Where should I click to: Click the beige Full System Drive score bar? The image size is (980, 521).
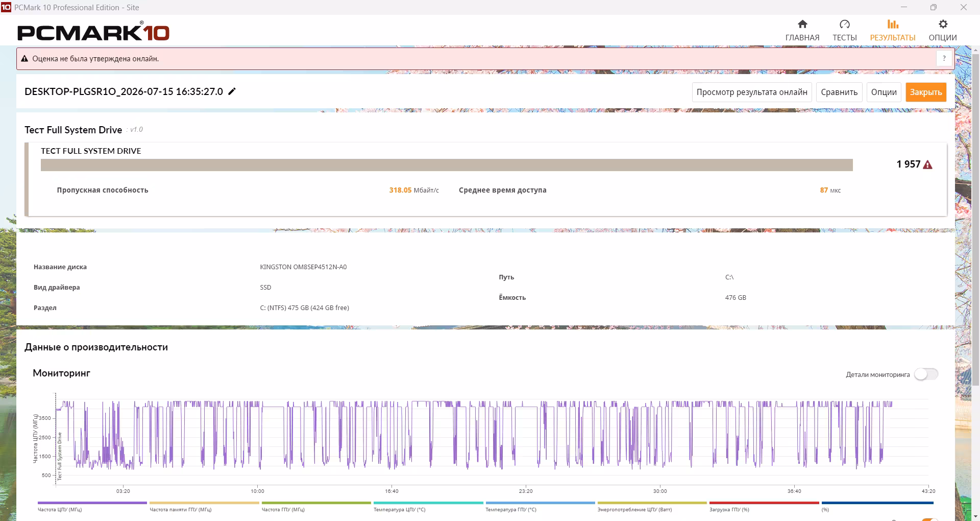(447, 165)
